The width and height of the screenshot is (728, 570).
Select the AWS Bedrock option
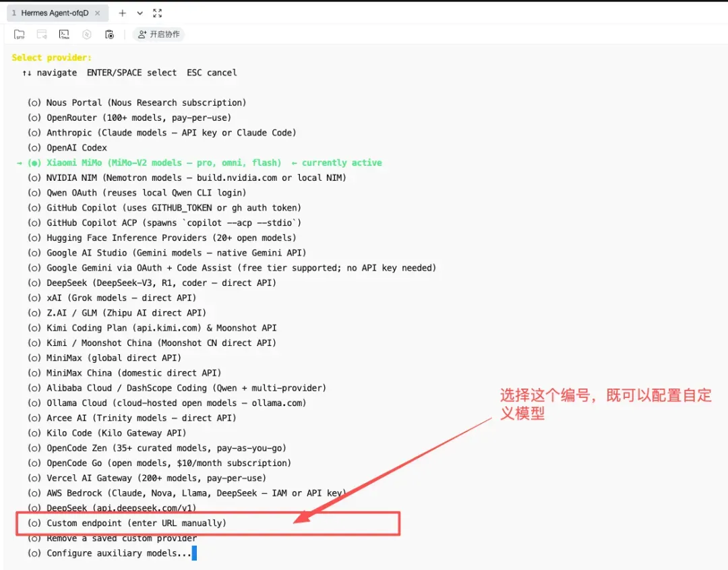(x=187, y=493)
